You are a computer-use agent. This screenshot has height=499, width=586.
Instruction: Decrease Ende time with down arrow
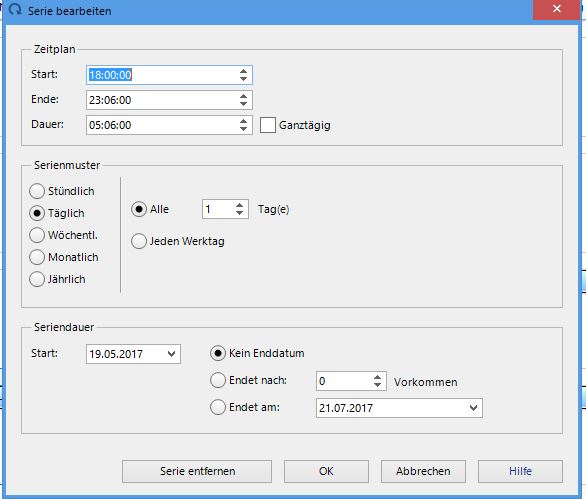coord(244,104)
